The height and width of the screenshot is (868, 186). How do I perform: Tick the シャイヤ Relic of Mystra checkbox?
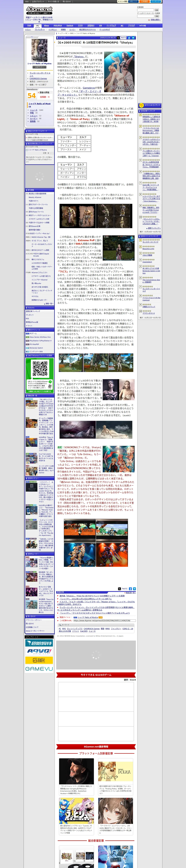point(27,150)
